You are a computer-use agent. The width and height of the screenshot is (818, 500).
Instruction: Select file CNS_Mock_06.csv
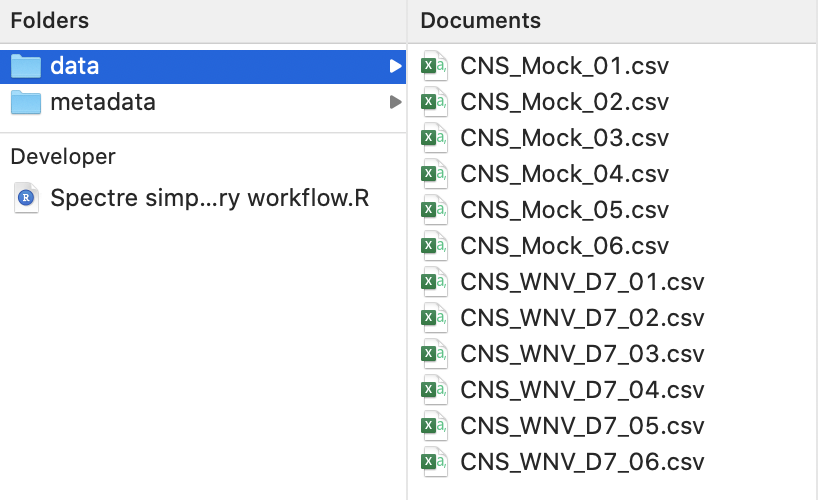tap(564, 246)
